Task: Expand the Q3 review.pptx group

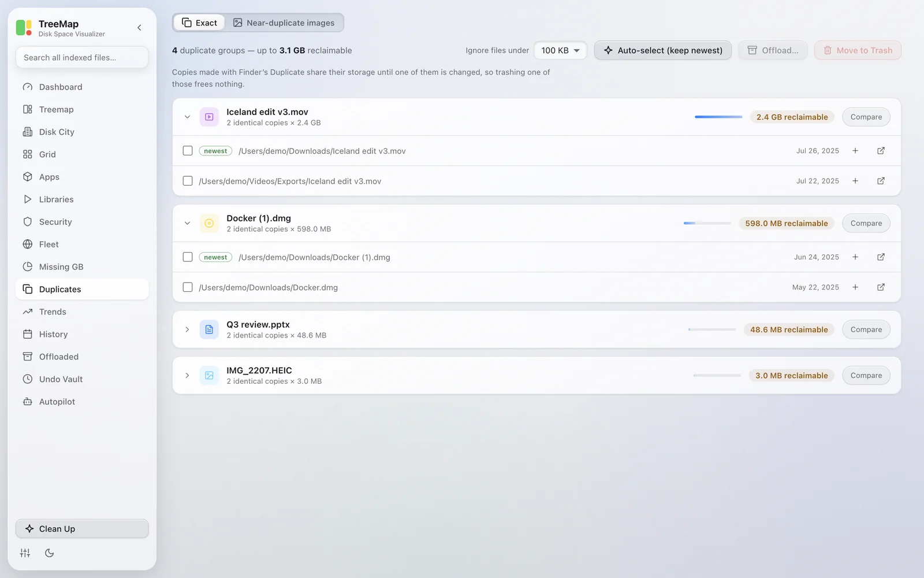Action: pos(187,329)
